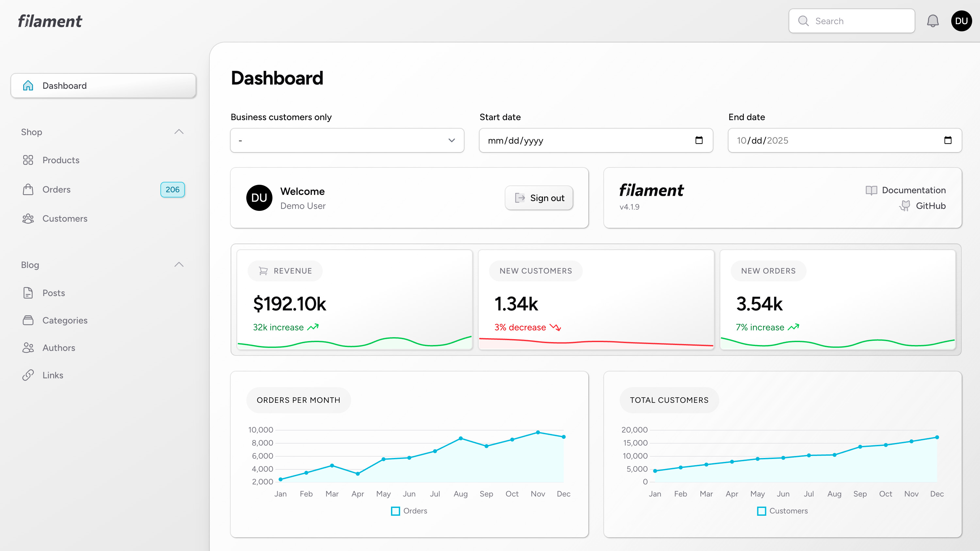The width and height of the screenshot is (980, 551).
Task: Visit the GitHub link
Action: [930, 206]
